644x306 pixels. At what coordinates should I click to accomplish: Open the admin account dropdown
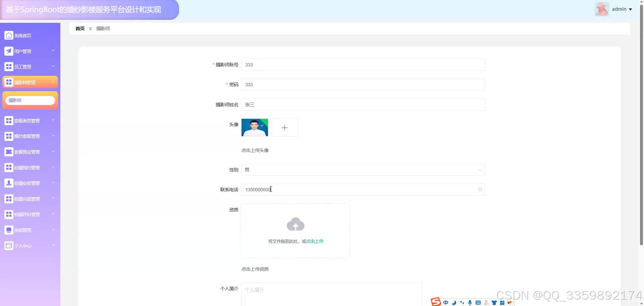point(621,9)
